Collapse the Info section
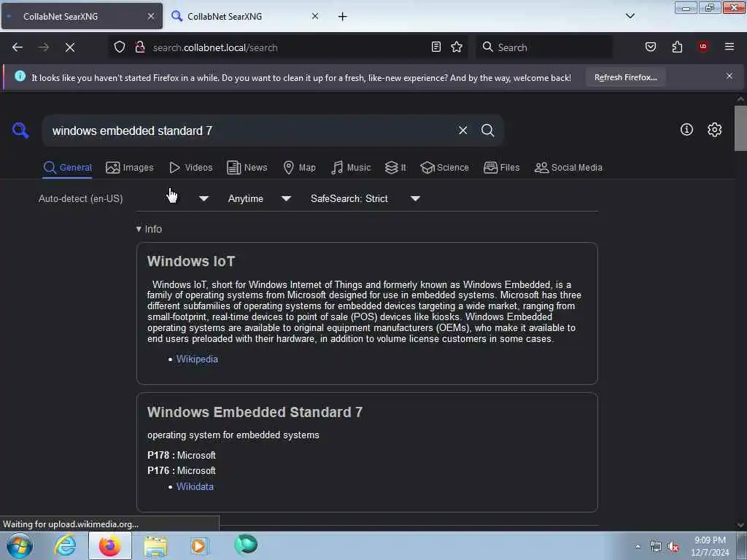 click(x=149, y=229)
